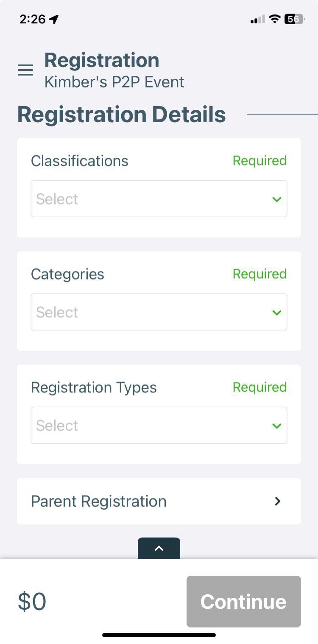This screenshot has width=318, height=644.
Task: Open the Categories Select dropdown
Action: (153, 312)
